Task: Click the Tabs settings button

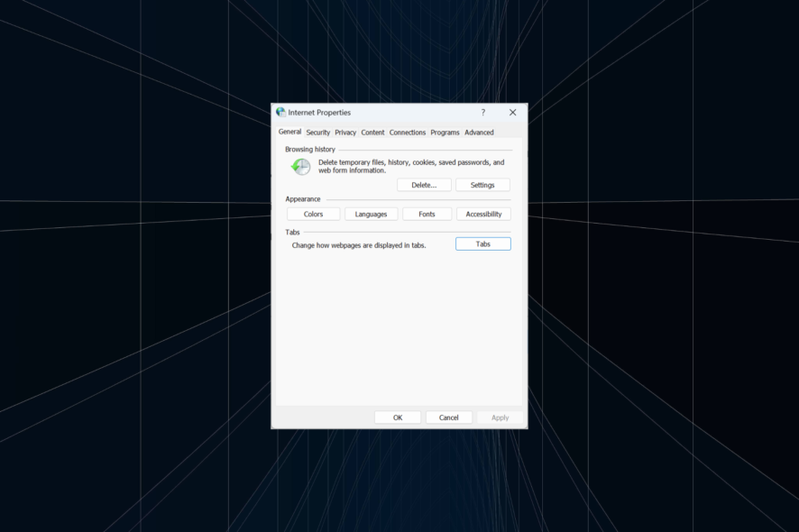Action: 483,244
